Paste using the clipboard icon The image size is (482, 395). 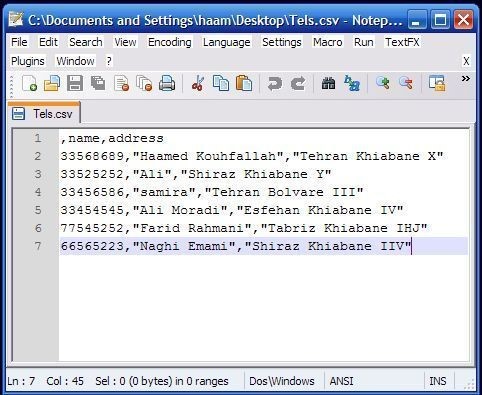tap(244, 83)
